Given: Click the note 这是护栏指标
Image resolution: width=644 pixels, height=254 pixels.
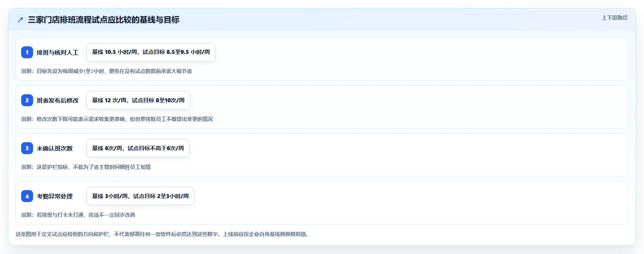Looking at the screenshot, I should tap(86, 167).
